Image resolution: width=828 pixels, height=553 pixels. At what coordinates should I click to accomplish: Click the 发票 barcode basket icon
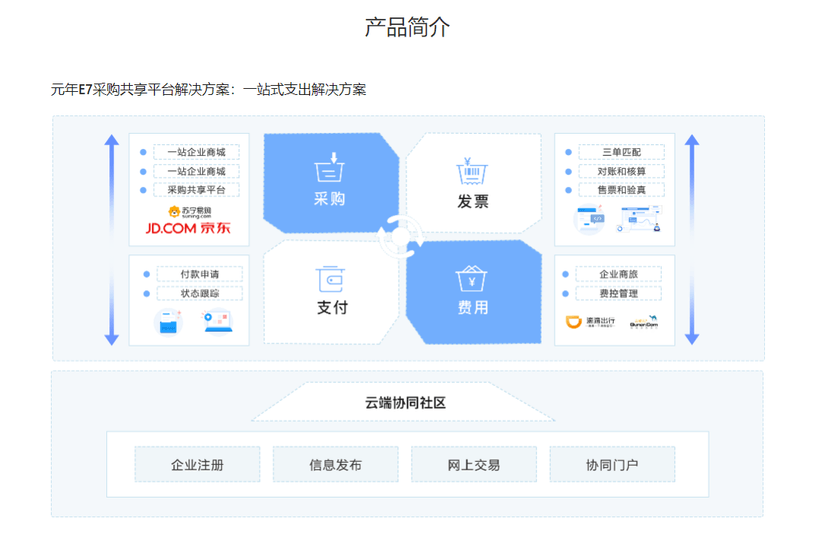point(472,172)
